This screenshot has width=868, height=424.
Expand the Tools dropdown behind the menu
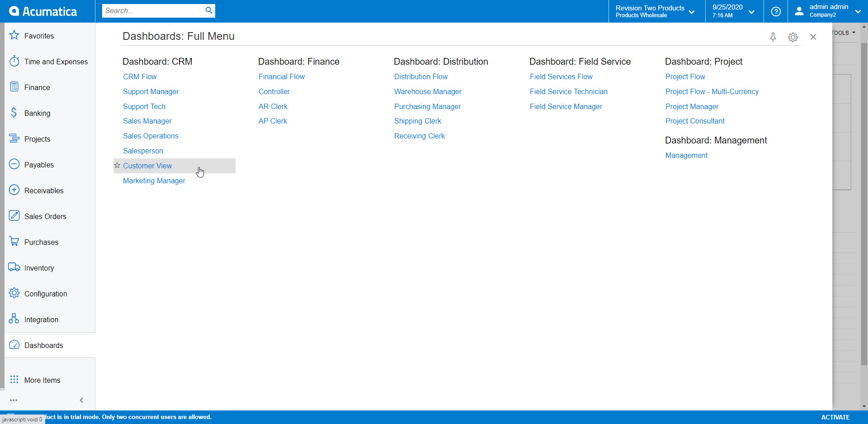coord(844,33)
